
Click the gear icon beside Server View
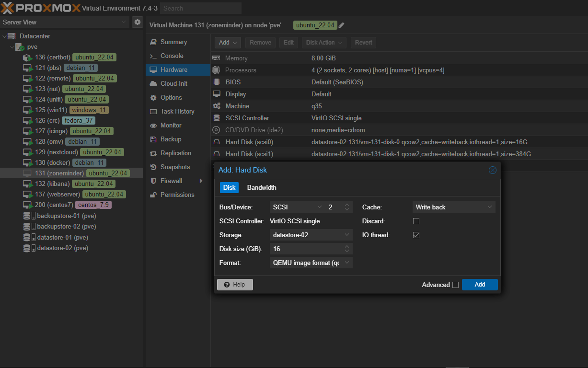pyautogui.click(x=138, y=22)
